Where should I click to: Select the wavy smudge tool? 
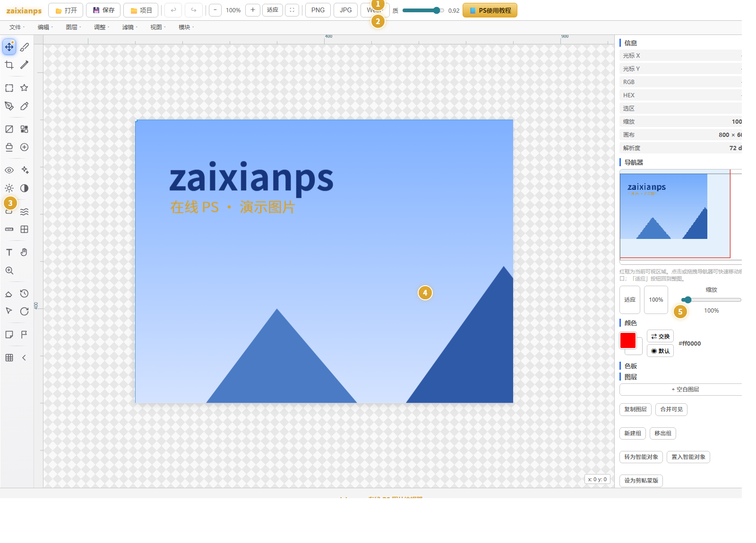click(x=25, y=211)
